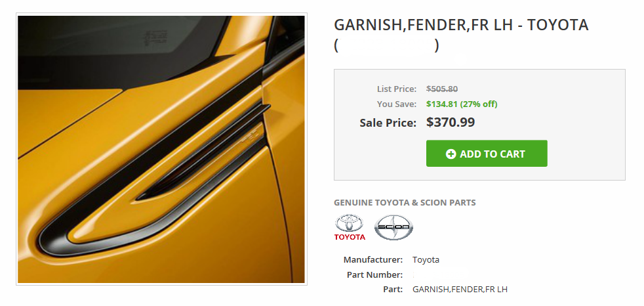This screenshot has height=306, width=644.
Task: Click the GARNISH,FENDER,FR LH - TOYOTA title
Action: point(461,25)
